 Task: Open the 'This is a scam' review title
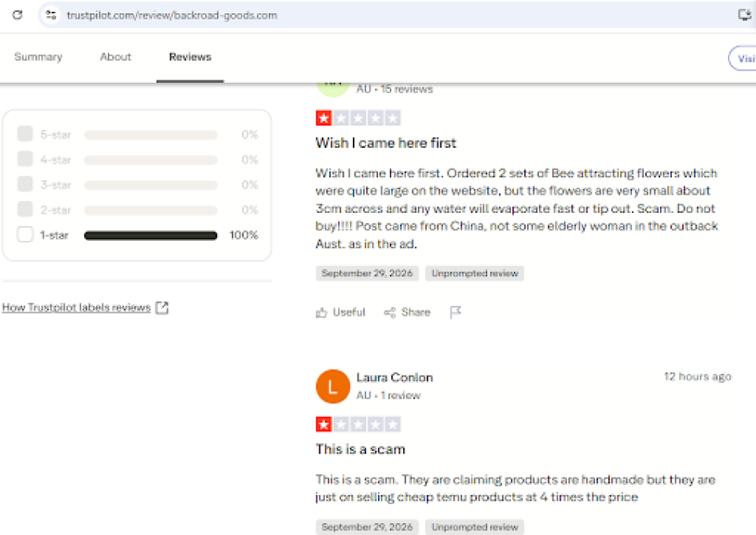click(360, 449)
